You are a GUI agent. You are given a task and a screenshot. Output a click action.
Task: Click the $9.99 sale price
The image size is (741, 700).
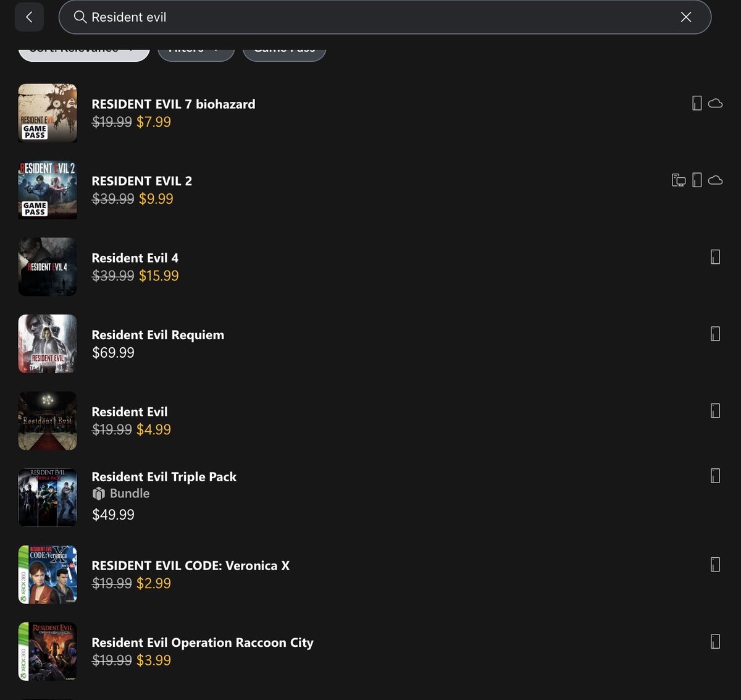point(156,199)
